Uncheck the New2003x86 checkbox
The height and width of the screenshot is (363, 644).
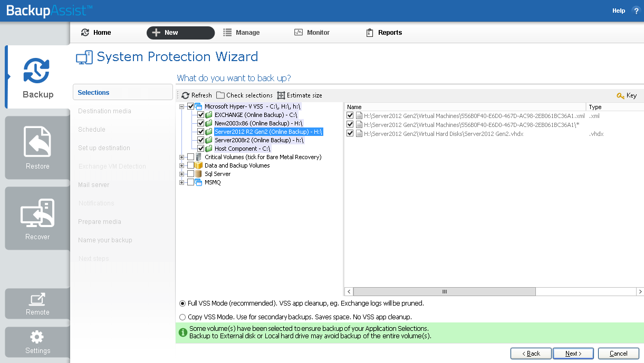pos(201,123)
